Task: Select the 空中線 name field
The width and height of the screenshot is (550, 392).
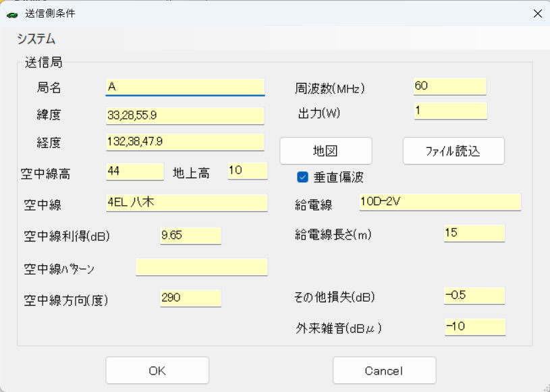Action: tap(186, 202)
